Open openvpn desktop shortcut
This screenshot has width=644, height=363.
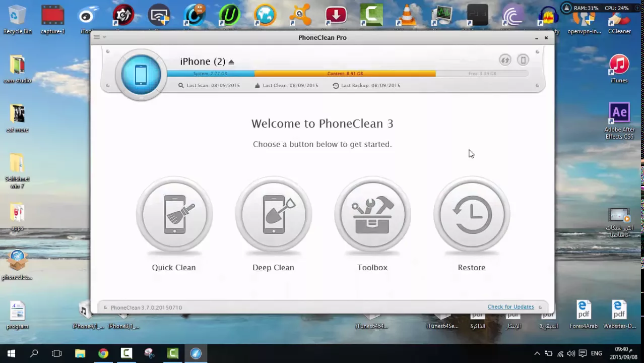(x=584, y=20)
